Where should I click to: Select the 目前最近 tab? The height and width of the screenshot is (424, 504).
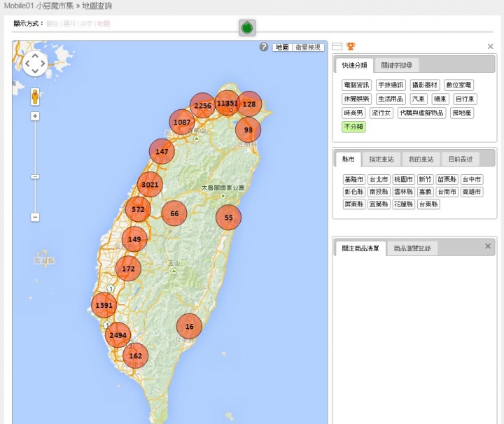461,159
